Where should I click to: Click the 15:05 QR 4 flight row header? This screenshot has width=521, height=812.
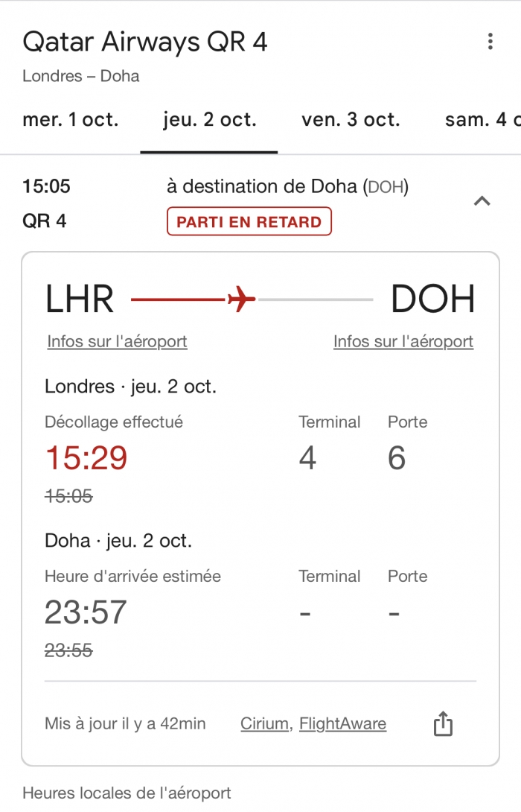(x=48, y=186)
